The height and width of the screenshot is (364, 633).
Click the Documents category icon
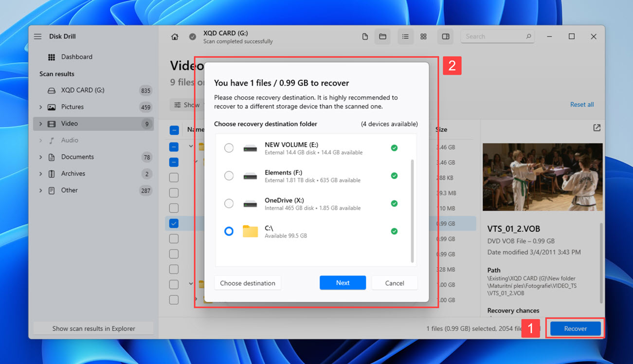click(52, 157)
